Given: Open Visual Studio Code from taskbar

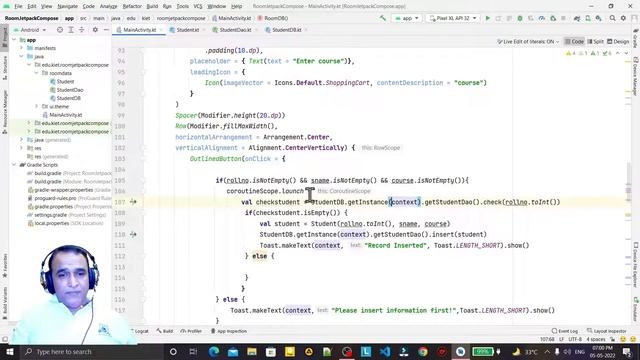Looking at the screenshot, I should pos(385,351).
